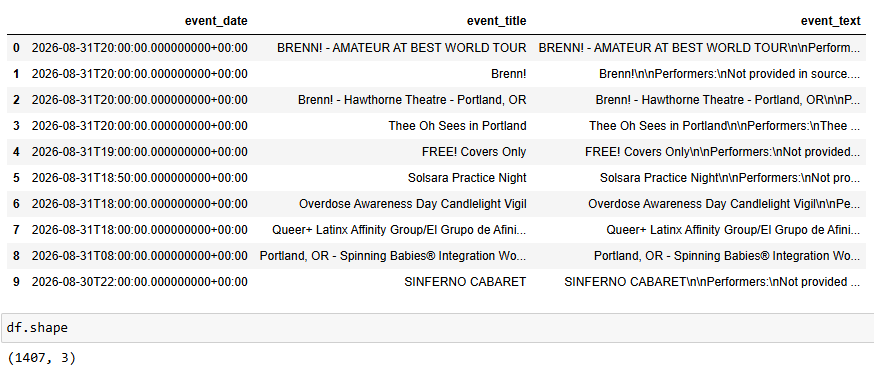Select the Hawthorne Theatre Portland title cell
The width and height of the screenshot is (874, 370).
(412, 100)
